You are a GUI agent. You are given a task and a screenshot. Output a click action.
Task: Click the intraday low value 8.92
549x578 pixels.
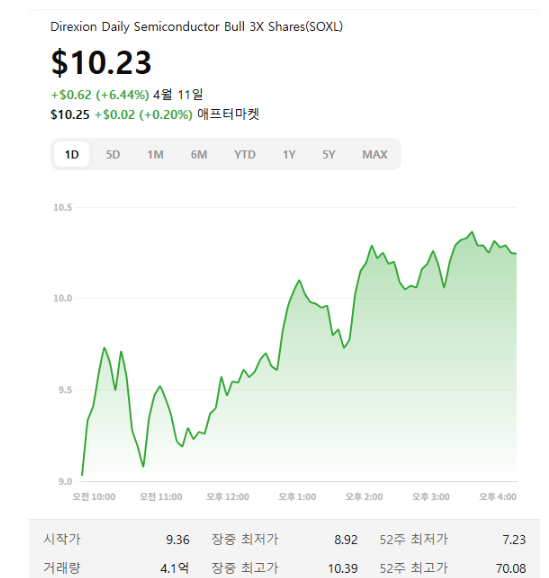[x=346, y=540]
